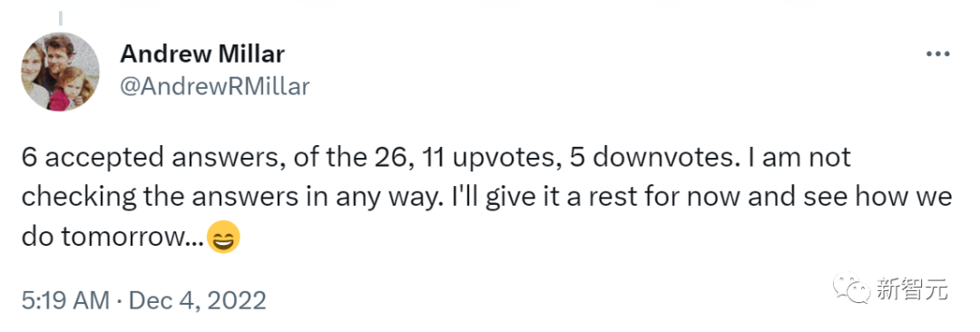
Task: Open the Andrew Millar display name
Action: tap(201, 55)
